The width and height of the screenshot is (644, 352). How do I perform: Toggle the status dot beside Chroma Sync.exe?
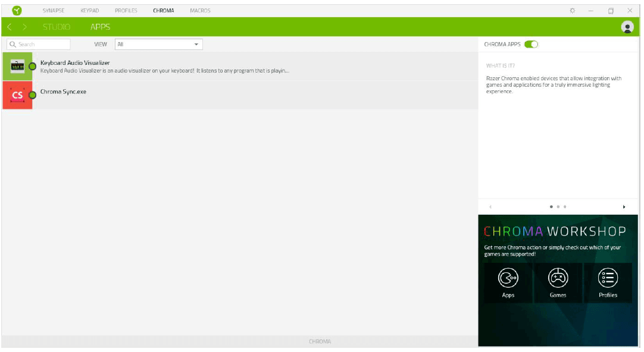click(x=33, y=94)
